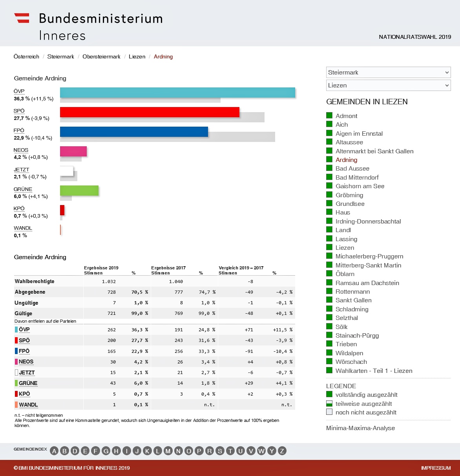Click the teal ÖVP marker in results table
Screen dimensions: 460x476
(16, 330)
